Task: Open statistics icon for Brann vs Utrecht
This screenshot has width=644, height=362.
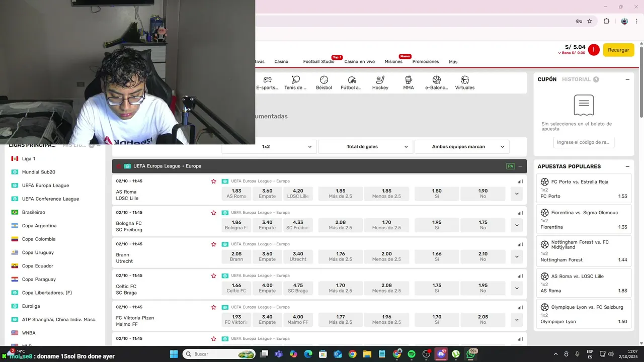Action: point(520,244)
